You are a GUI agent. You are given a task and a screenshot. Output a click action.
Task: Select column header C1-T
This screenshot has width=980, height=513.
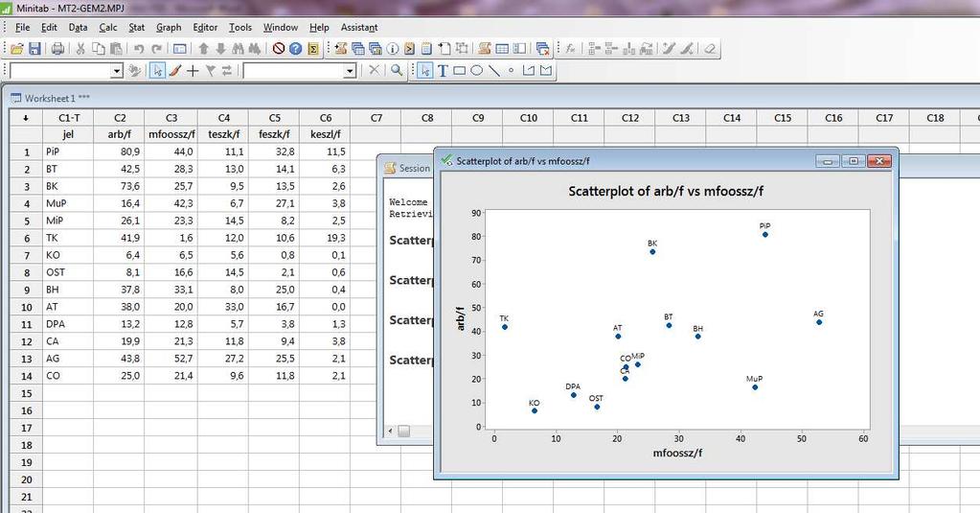tap(68, 118)
